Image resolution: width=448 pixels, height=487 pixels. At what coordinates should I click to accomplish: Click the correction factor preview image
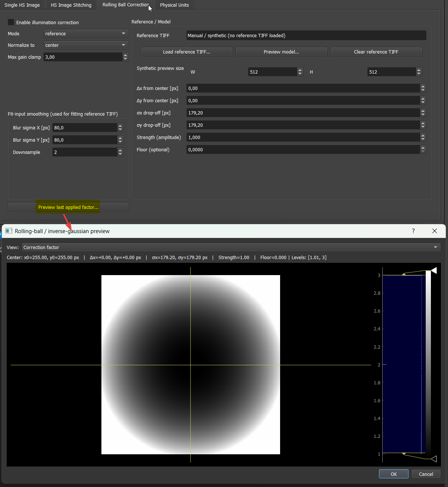click(x=191, y=365)
